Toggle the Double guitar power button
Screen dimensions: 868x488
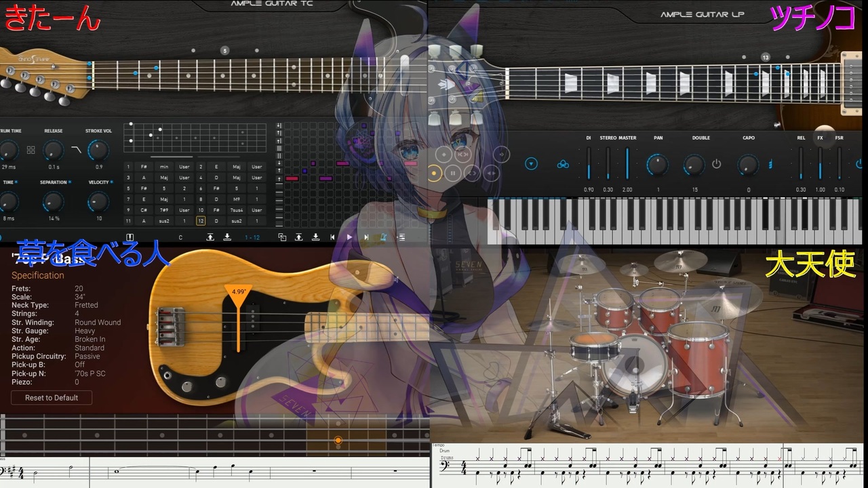pos(717,164)
